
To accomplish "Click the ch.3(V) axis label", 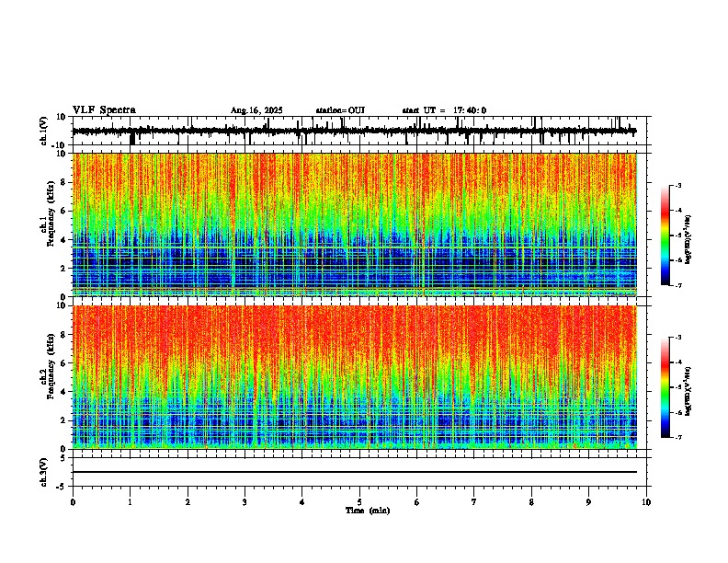I will pos(44,472).
